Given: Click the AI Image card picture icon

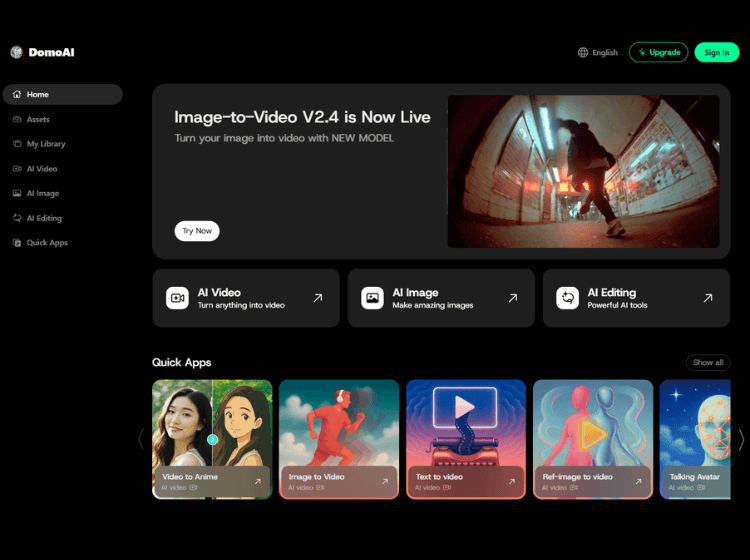Looking at the screenshot, I should click(373, 298).
